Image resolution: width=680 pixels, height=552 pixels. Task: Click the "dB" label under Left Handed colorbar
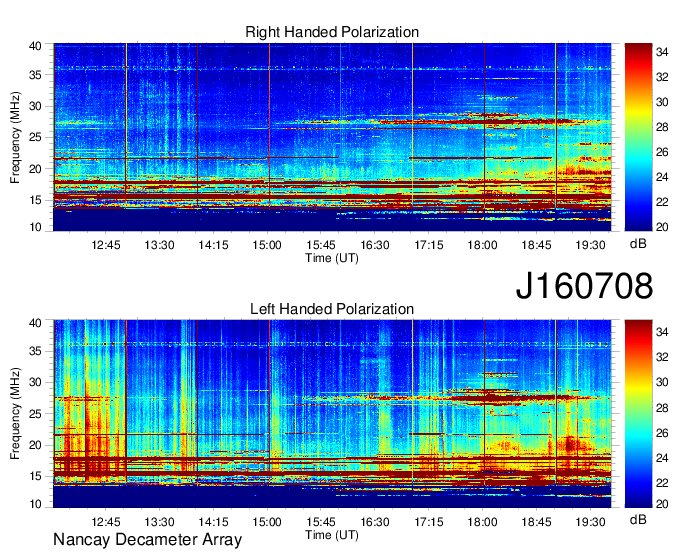[638, 519]
